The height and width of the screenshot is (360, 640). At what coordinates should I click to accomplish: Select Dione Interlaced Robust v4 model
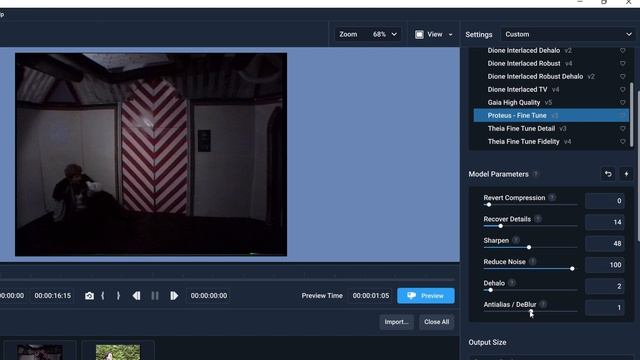(551, 64)
